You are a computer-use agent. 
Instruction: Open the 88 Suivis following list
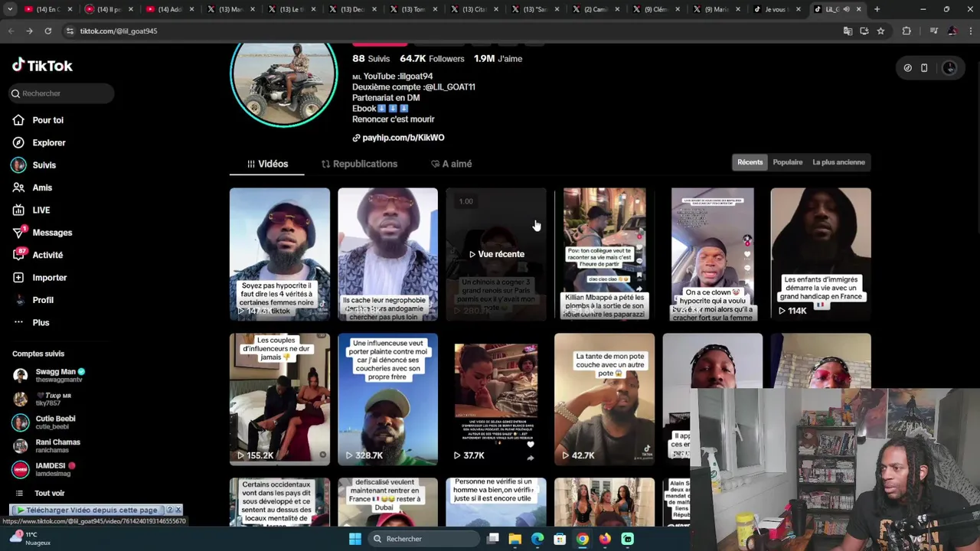371,59
